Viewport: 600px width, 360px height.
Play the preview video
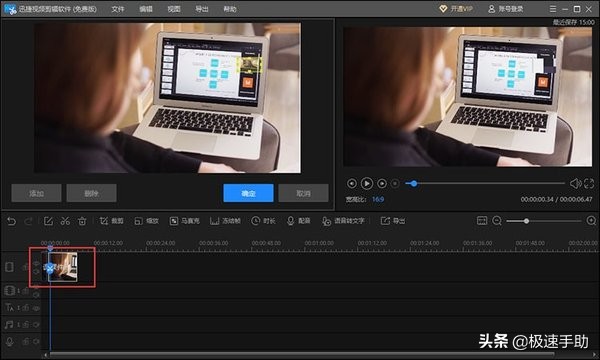[x=367, y=184]
